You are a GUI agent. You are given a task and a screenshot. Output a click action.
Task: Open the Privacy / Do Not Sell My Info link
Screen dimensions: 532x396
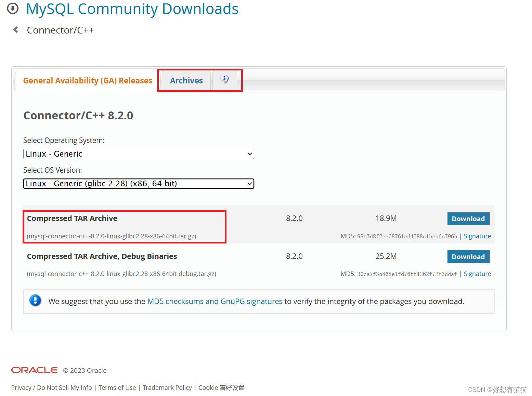point(52,387)
